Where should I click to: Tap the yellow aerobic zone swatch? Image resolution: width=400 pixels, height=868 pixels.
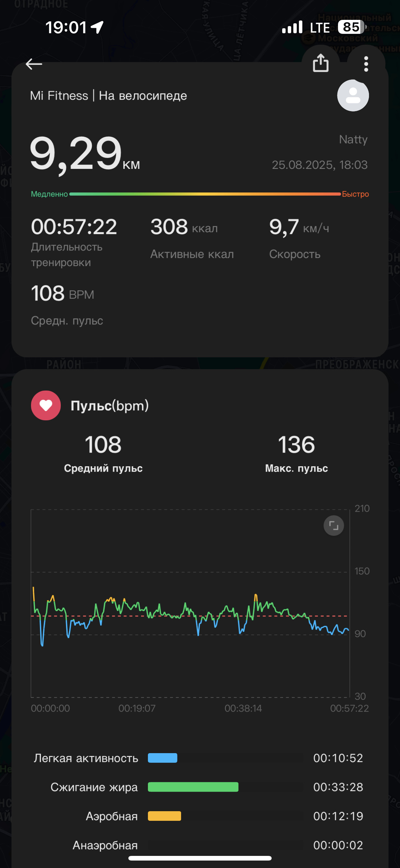[164, 816]
